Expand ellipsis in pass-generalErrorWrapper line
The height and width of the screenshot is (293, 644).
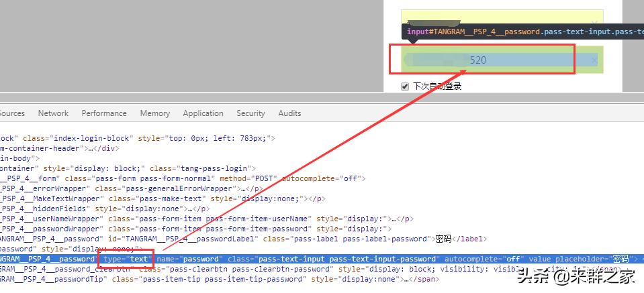pos(244,188)
